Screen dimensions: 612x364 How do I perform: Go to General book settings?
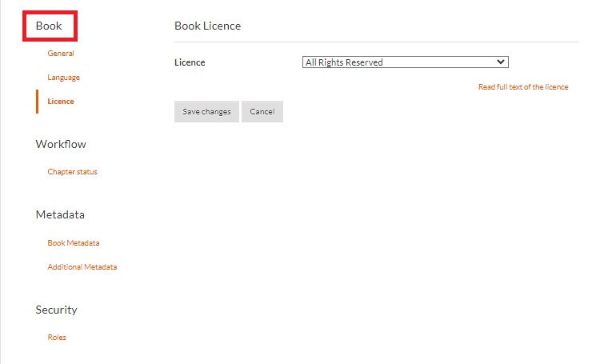point(61,54)
